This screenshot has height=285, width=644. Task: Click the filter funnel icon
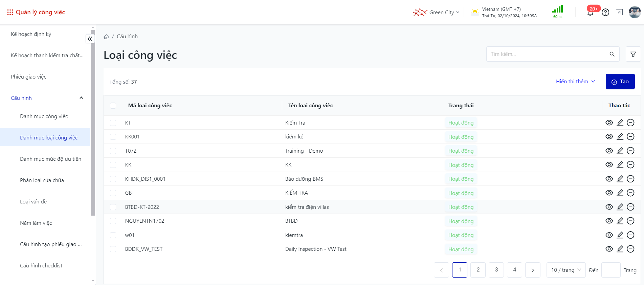point(633,54)
